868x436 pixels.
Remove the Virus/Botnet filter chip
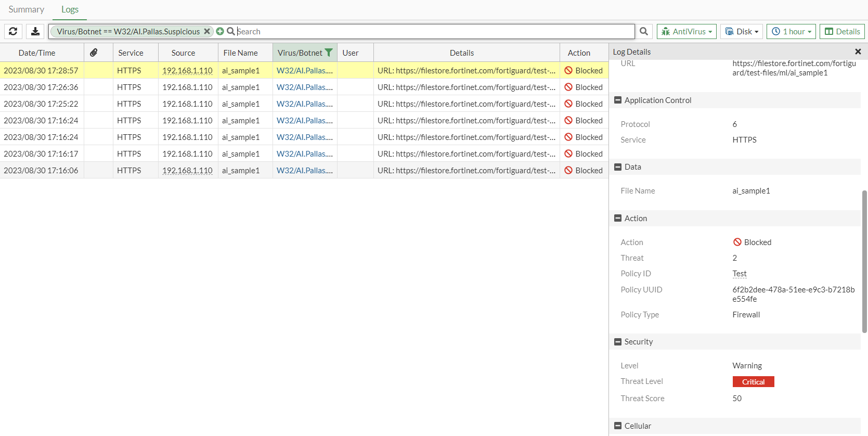207,31
